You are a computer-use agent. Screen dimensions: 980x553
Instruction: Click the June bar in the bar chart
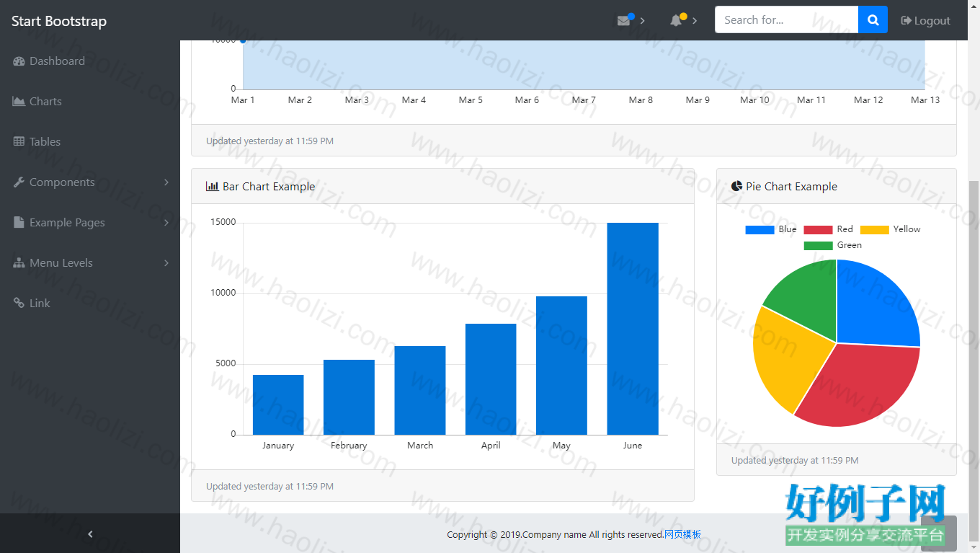(x=633, y=329)
